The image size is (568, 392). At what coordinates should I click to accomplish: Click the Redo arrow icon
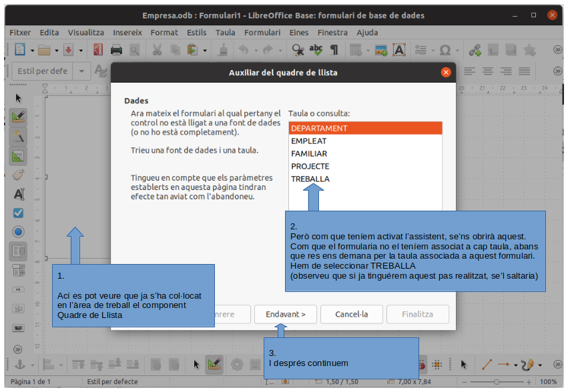(268, 50)
